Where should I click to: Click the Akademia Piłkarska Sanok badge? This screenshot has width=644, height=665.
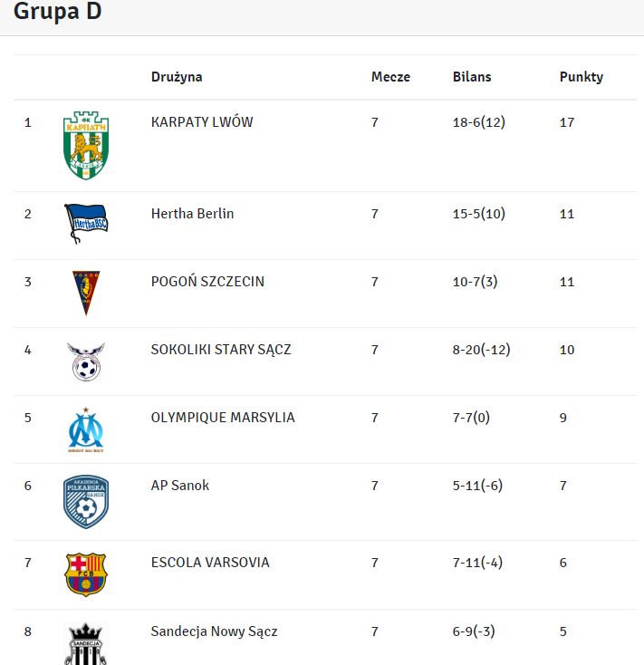coord(86,502)
